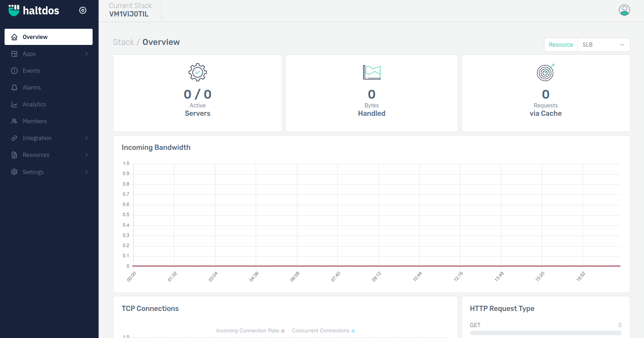Image resolution: width=644 pixels, height=338 pixels.
Task: Open the user profile avatar menu
Action: click(x=624, y=10)
